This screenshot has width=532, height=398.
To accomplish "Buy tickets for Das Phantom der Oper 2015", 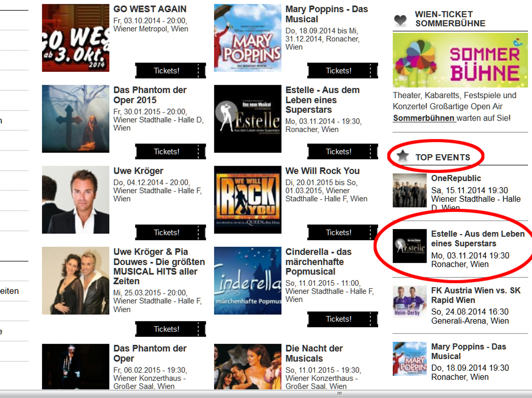I will (171, 152).
